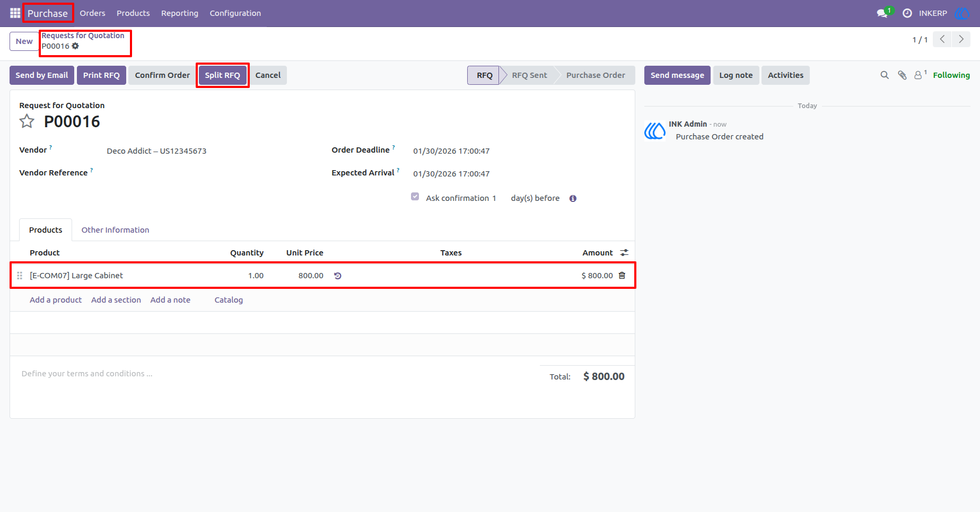Click the reminder info icon
This screenshot has height=512, width=980.
[573, 198]
